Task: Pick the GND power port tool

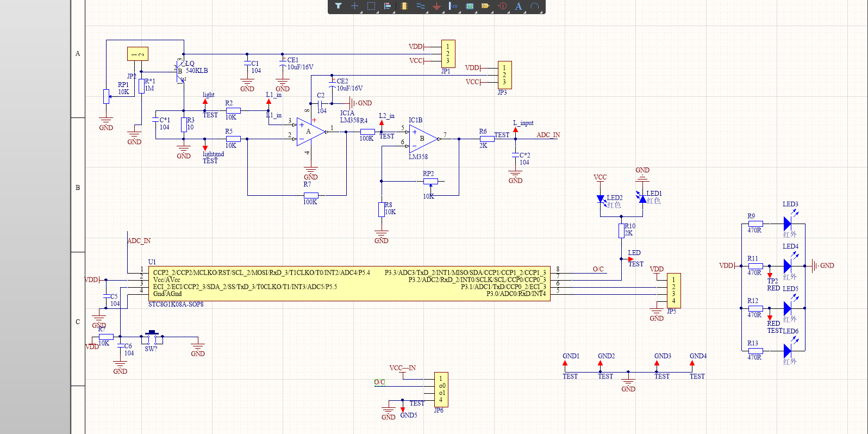Action: 436,6
